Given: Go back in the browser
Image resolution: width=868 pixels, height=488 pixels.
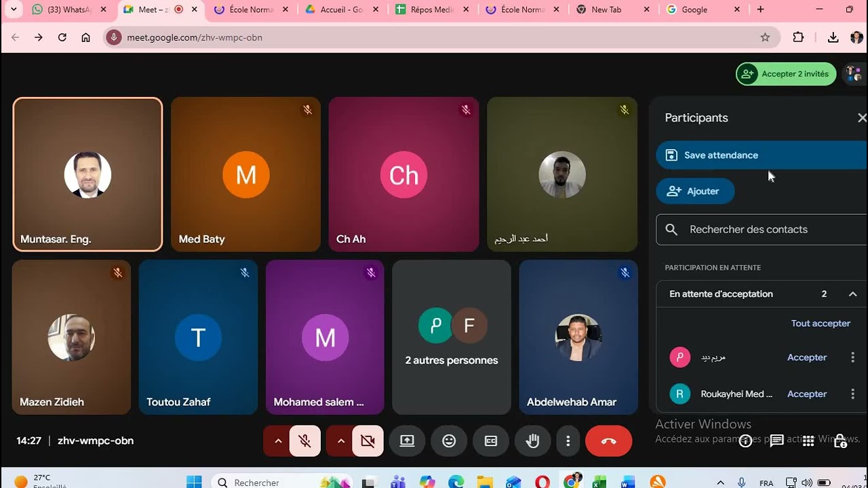Looking at the screenshot, I should tap(16, 37).
